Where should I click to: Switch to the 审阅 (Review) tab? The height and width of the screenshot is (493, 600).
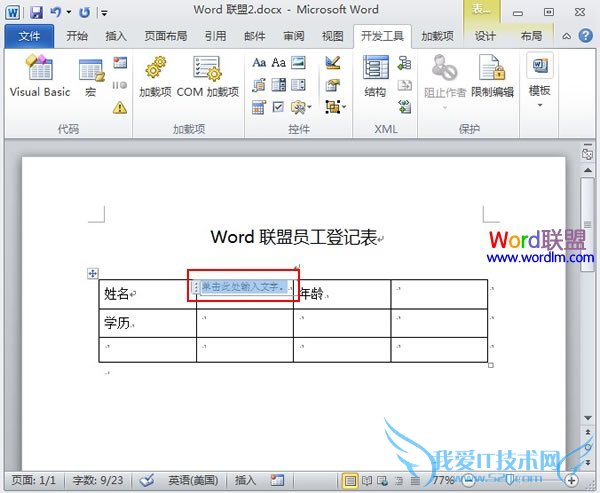293,36
